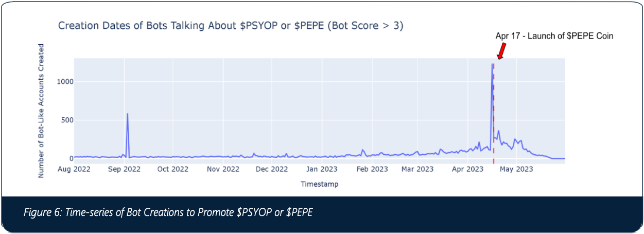Viewport: 644px width, 234px height.
Task: Click the 'Nov 2022' axis label
Action: point(222,169)
